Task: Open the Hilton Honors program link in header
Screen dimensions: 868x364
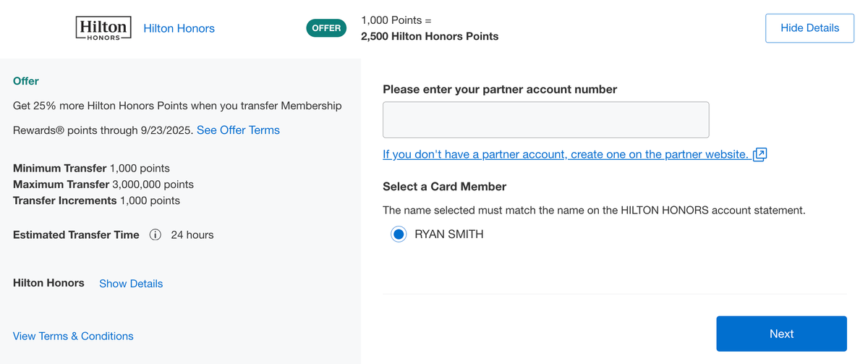Action: click(179, 28)
